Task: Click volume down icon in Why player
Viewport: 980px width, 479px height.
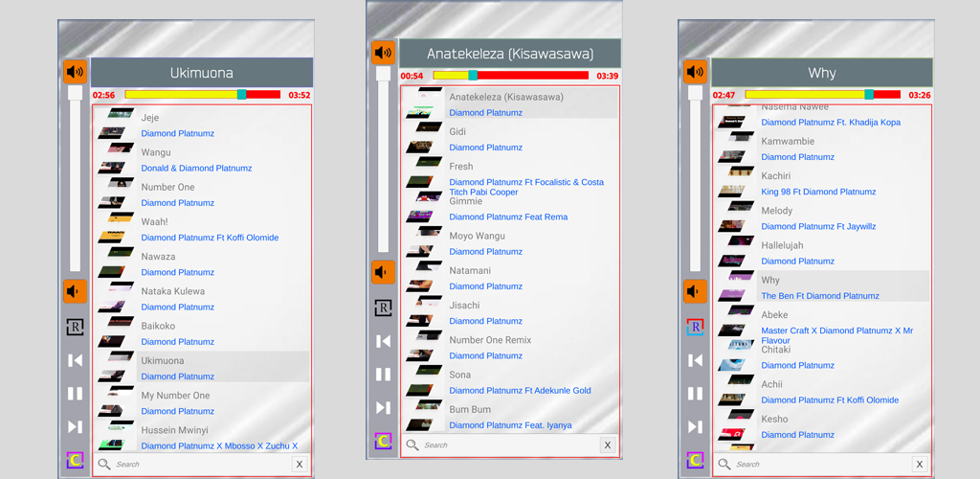Action: coord(695,291)
